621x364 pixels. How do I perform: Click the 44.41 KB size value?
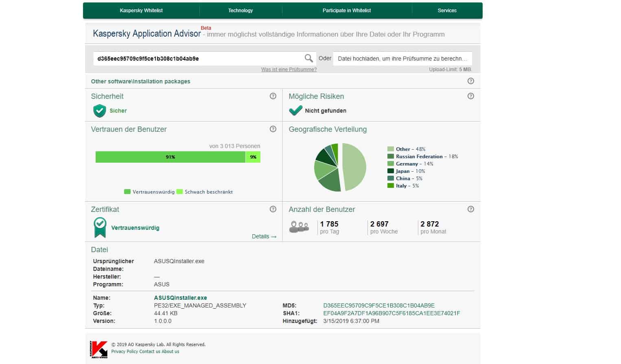[166, 313]
